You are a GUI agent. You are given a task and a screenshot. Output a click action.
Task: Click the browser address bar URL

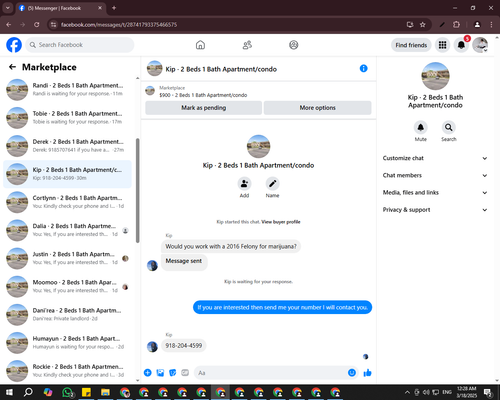coord(119,25)
